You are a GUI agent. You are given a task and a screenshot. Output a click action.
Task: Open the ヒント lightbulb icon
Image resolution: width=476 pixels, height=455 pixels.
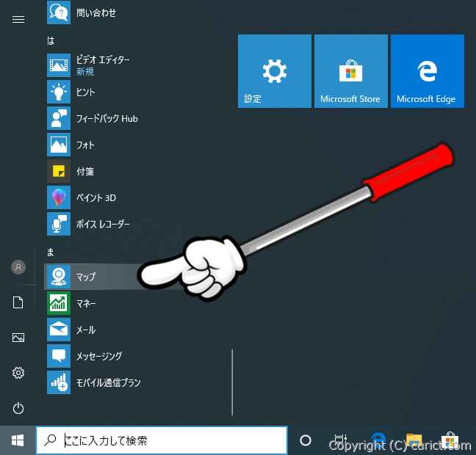(x=59, y=92)
